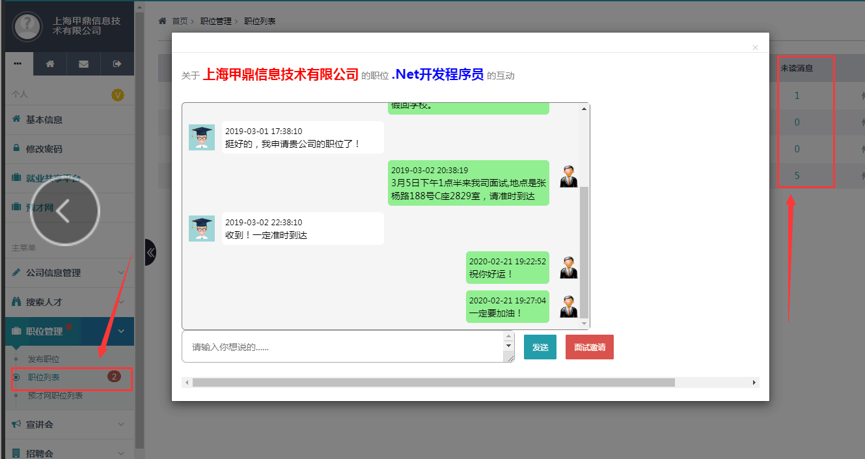Viewport: 865px width, 459px height.
Task: Open the 预才网职位列表 submenu item
Action: click(55, 396)
